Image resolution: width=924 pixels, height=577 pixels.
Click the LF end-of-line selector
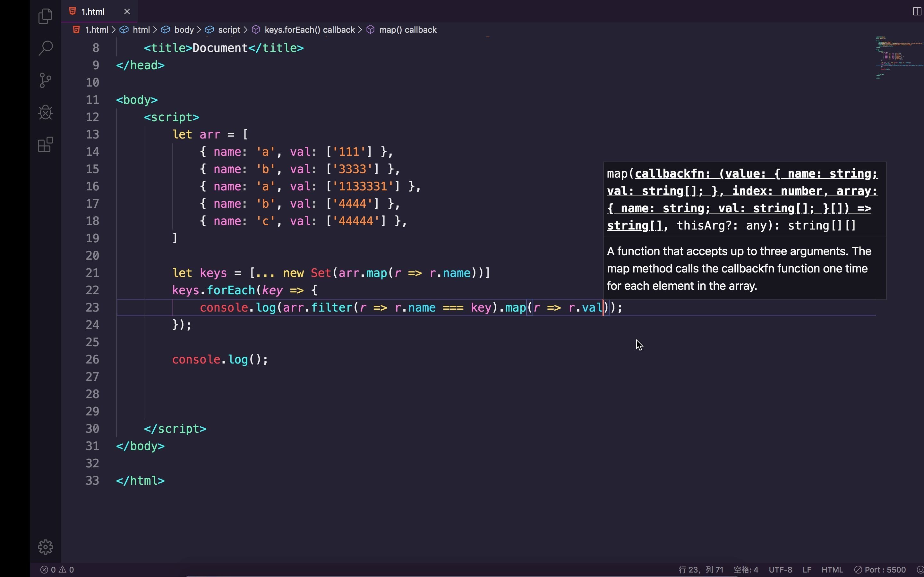pyautogui.click(x=807, y=570)
